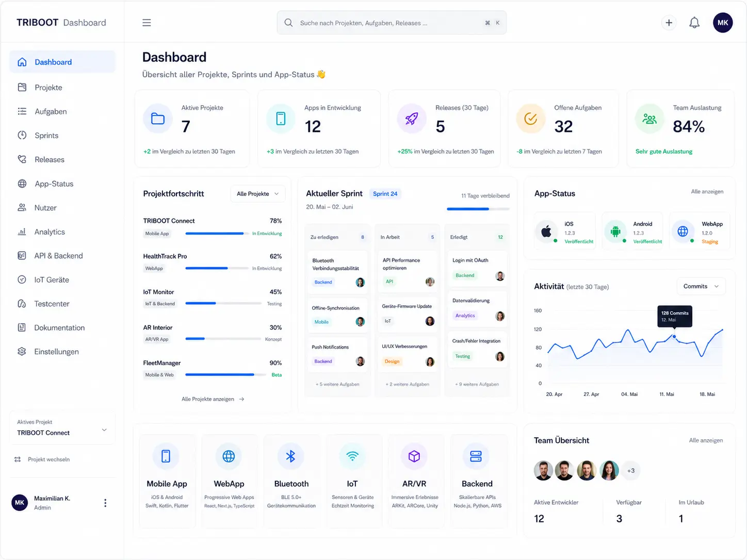Open the Bluetooth Verbindungsstabilität task card

click(338, 271)
